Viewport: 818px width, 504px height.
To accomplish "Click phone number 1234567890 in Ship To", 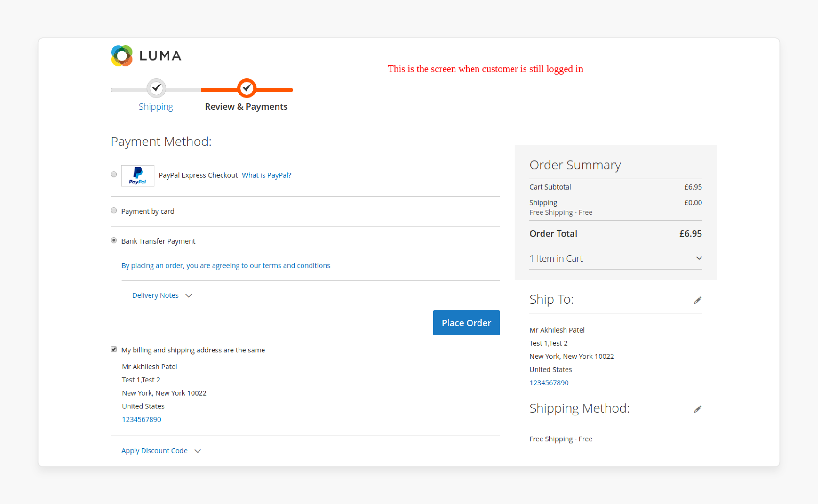I will [x=549, y=383].
